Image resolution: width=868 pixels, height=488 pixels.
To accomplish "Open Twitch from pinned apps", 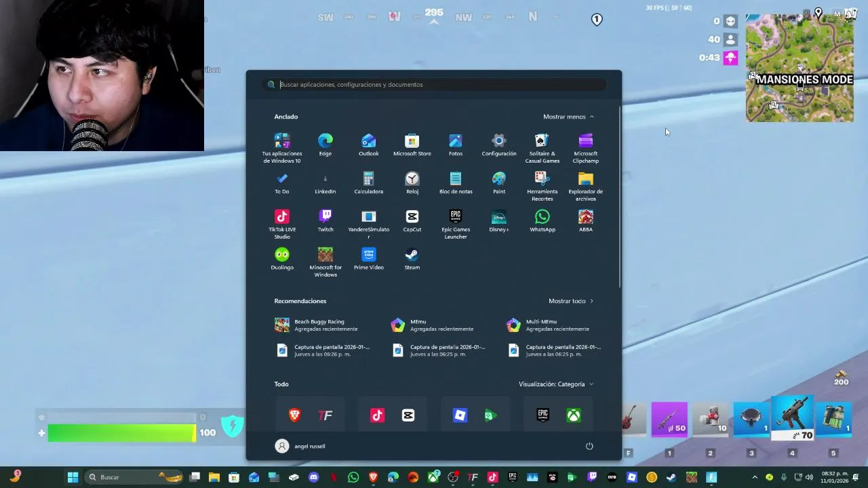I will coord(325,221).
